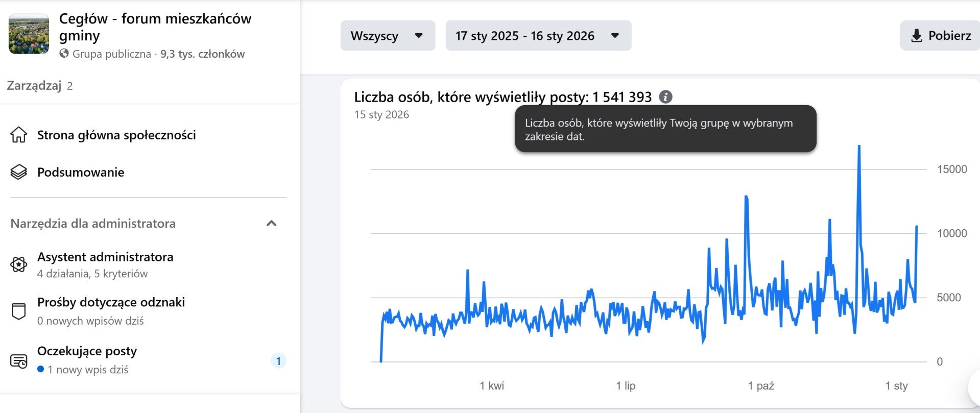Click the download arrow icon on Pobierz

tap(917, 36)
